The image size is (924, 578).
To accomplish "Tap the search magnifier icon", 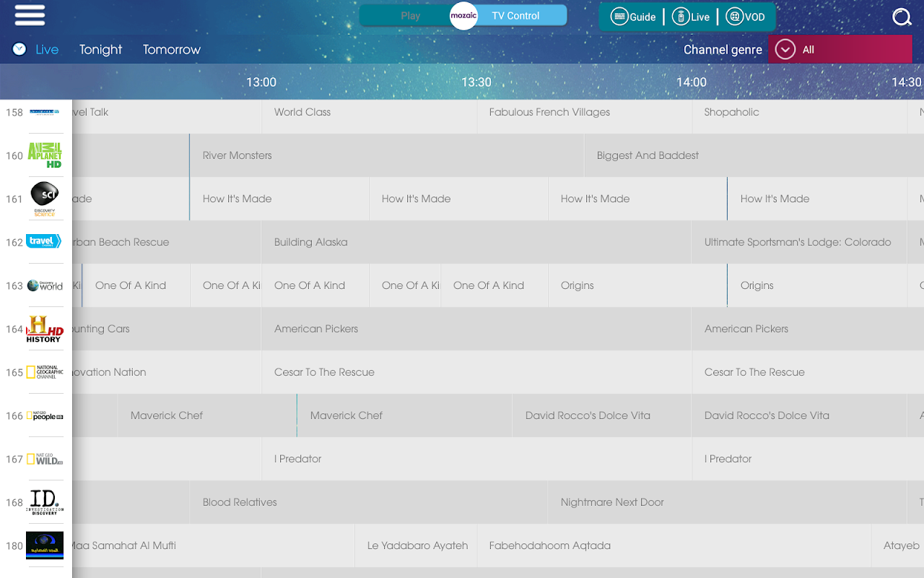I will pyautogui.click(x=902, y=17).
